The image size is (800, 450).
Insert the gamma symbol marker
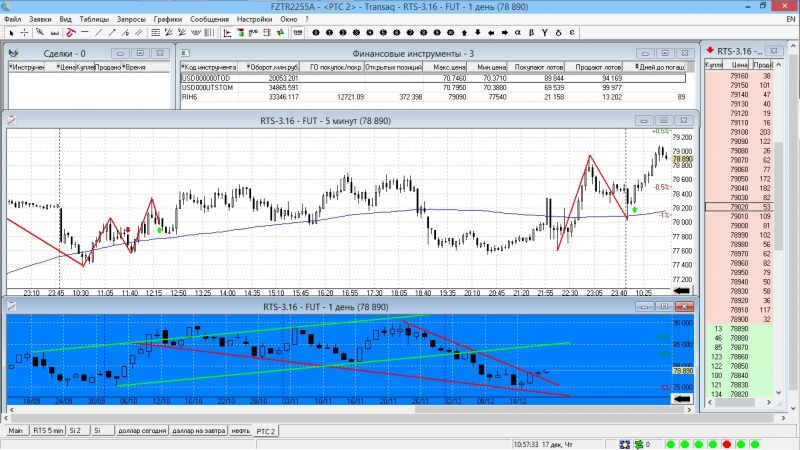pos(545,33)
